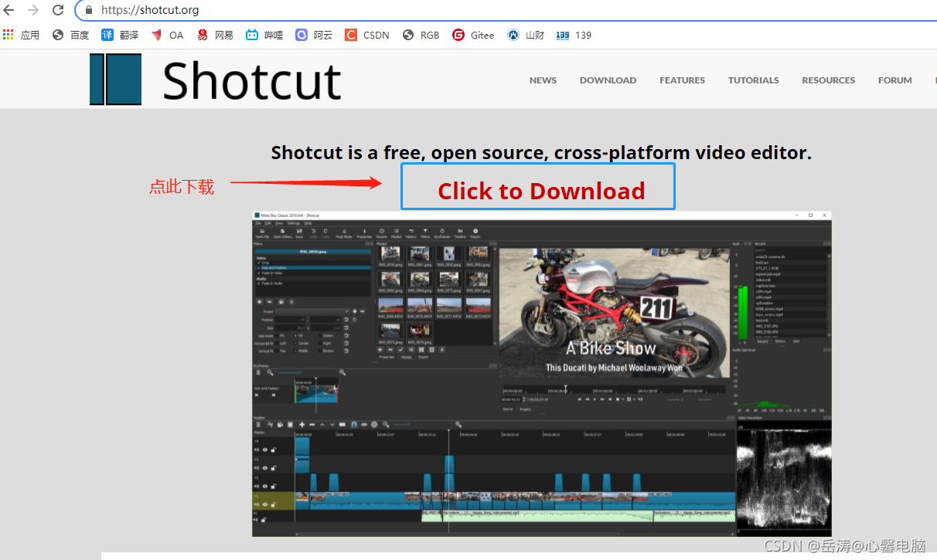The width and height of the screenshot is (937, 560).
Task: Open the 139 bookmark
Action: 574,35
